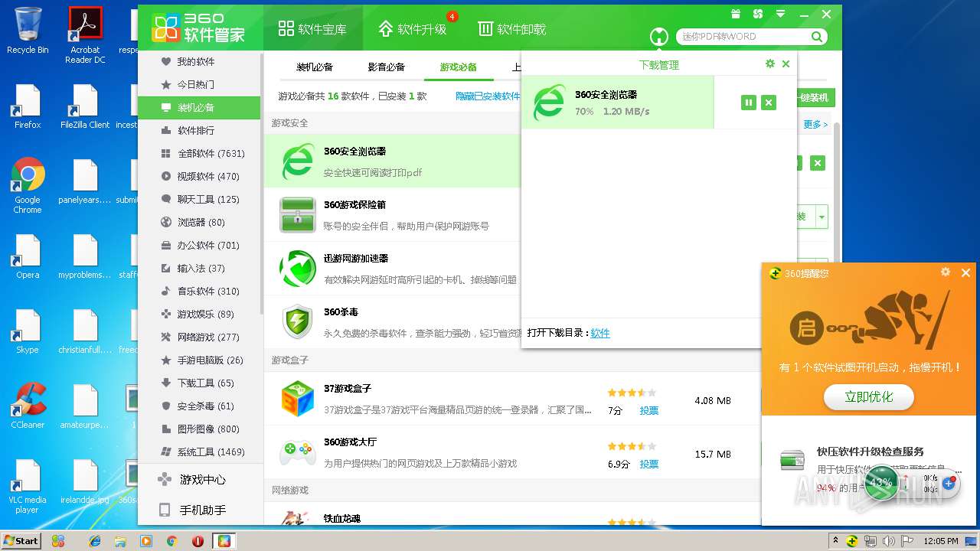
Task: Open the 软件宝库 software library tab
Action: [x=312, y=29]
